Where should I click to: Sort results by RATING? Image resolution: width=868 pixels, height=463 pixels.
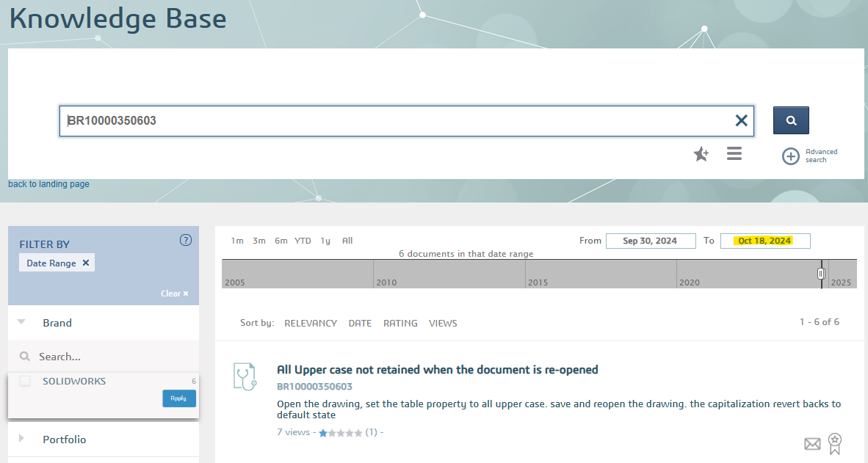pyautogui.click(x=400, y=323)
